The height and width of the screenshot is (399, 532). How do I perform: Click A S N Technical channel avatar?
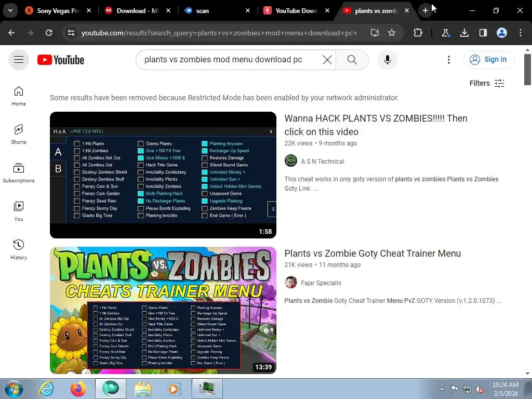291,161
